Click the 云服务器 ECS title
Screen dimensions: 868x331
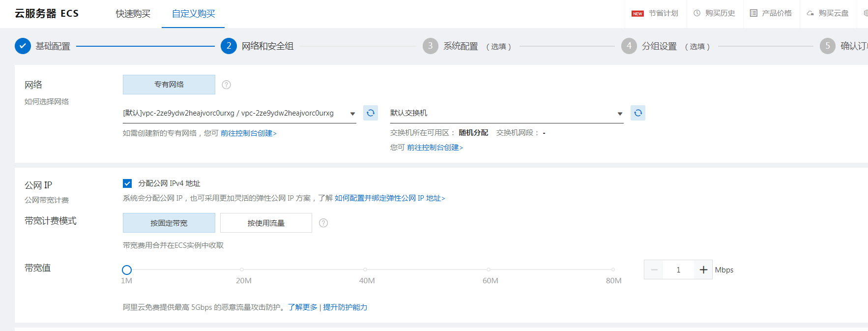pos(47,13)
